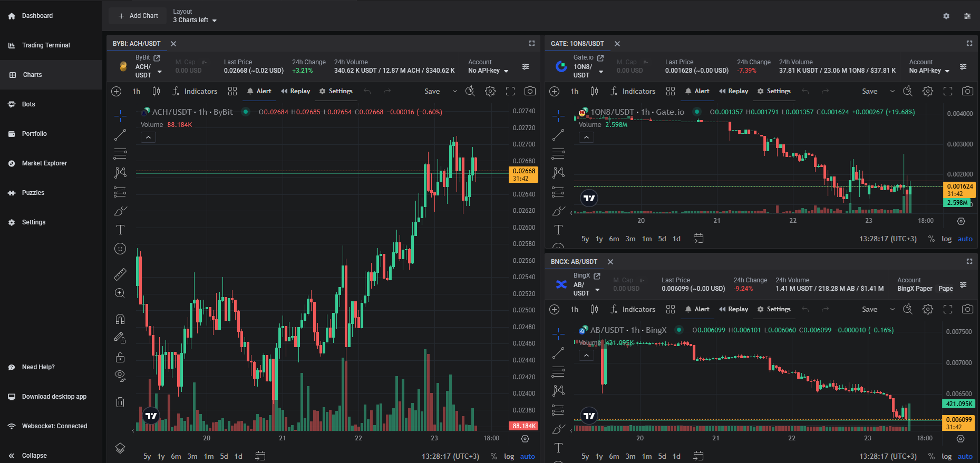Select the crosshair cursor tool in ACH/USDT chart

(120, 116)
